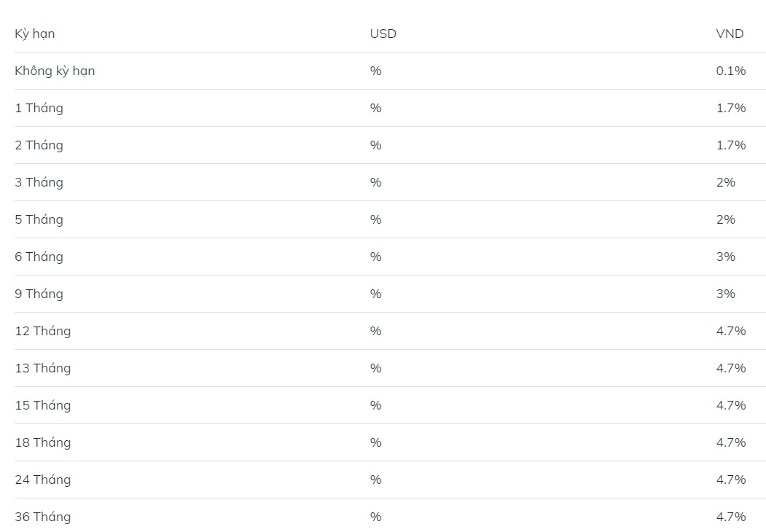Click the VND column header

coord(730,34)
